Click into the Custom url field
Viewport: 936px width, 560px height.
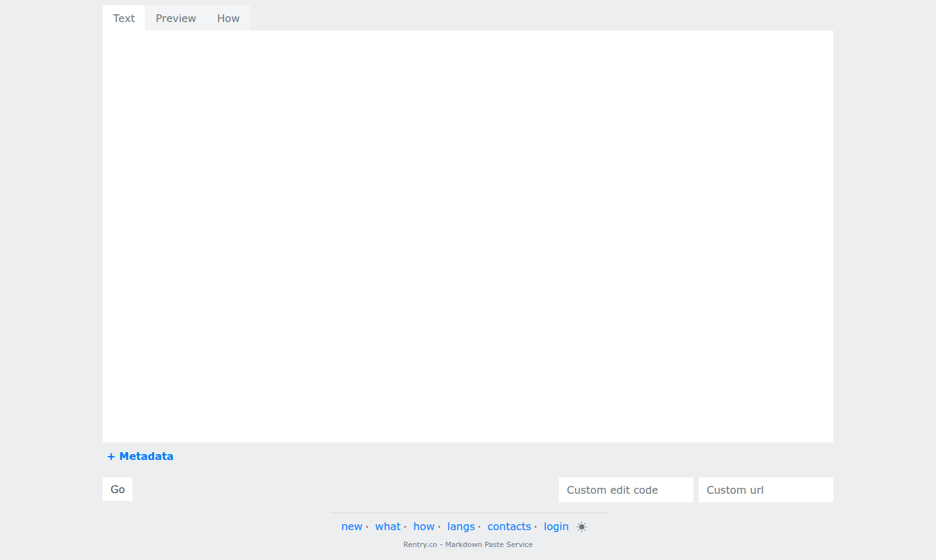tap(765, 490)
